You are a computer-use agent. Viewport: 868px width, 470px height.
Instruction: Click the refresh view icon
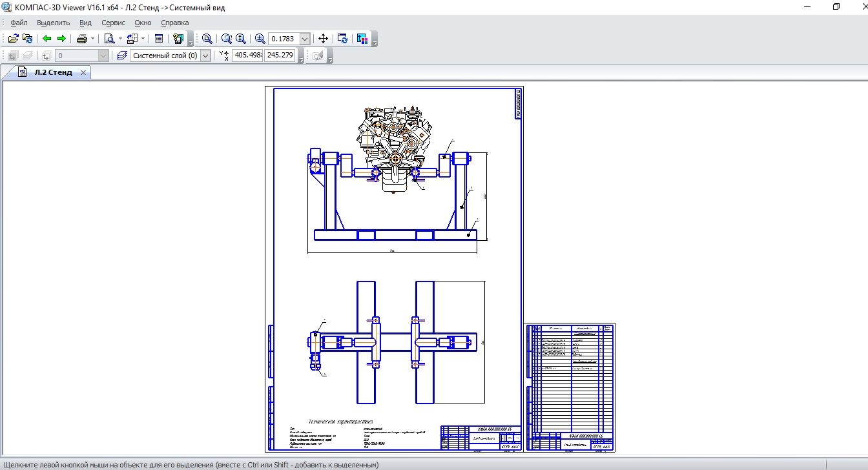pyautogui.click(x=343, y=39)
